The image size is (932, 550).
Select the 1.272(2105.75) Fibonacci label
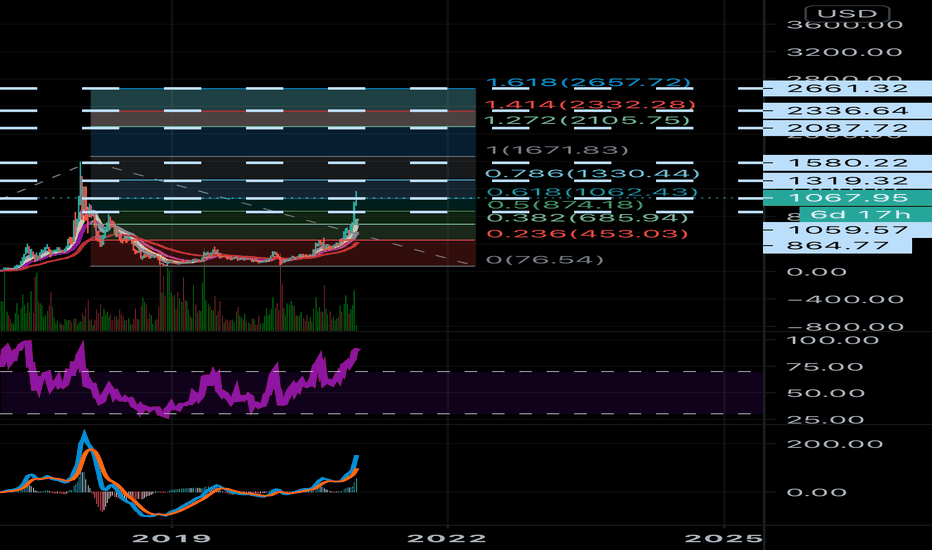pyautogui.click(x=588, y=121)
